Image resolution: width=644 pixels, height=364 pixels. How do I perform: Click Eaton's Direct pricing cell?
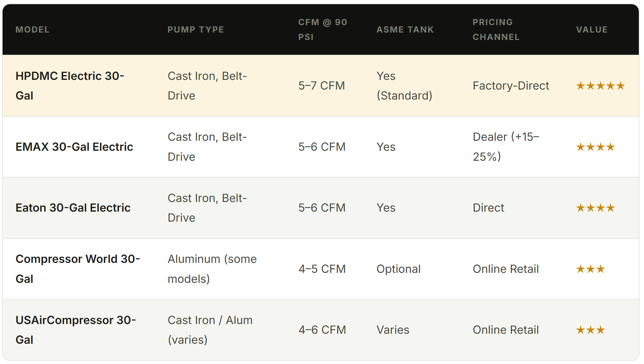point(488,208)
